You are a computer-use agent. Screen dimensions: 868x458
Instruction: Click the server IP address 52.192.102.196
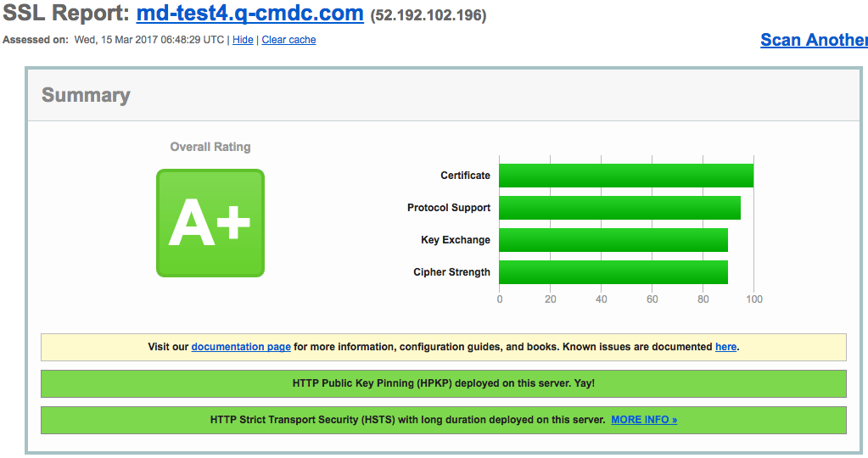click(428, 16)
